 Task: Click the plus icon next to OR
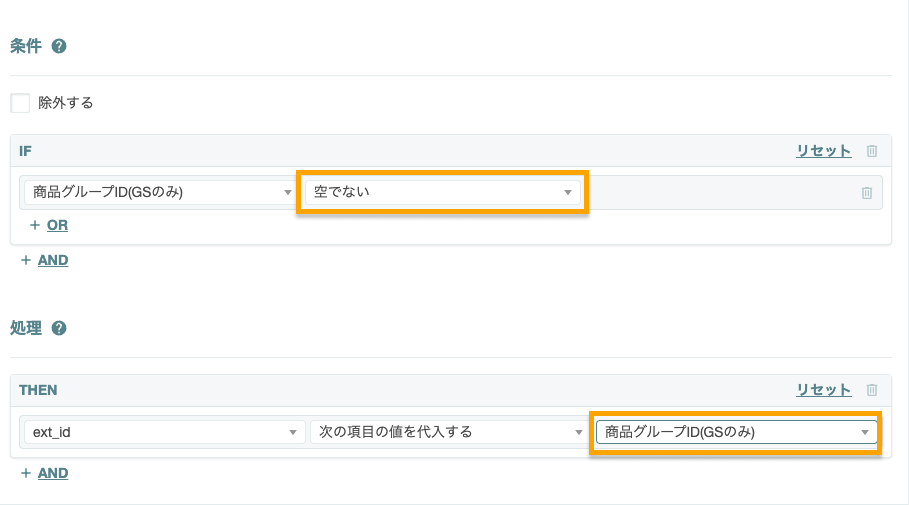(35, 225)
